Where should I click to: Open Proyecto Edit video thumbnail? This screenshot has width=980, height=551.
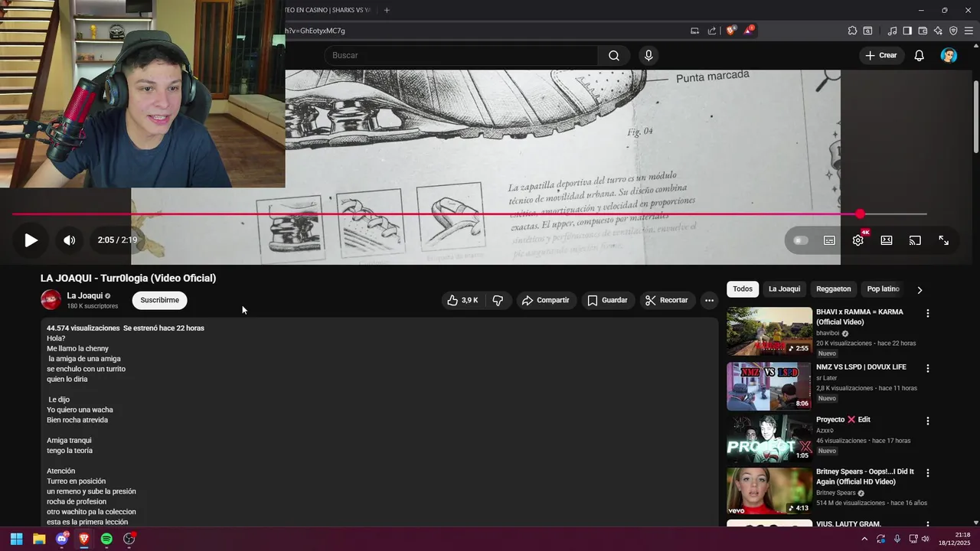(769, 439)
